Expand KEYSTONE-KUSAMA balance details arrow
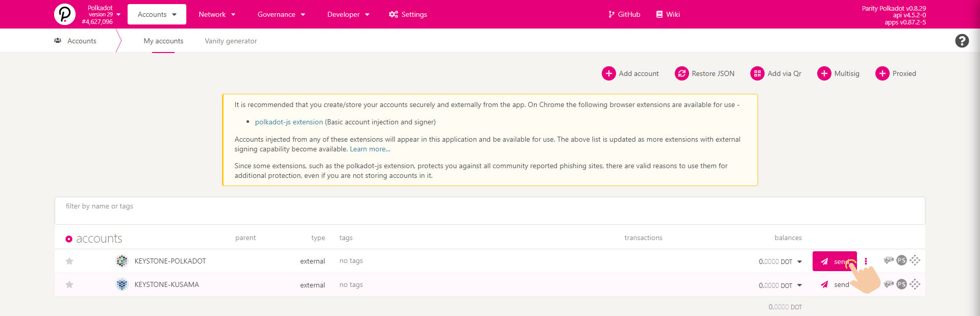 click(x=799, y=285)
